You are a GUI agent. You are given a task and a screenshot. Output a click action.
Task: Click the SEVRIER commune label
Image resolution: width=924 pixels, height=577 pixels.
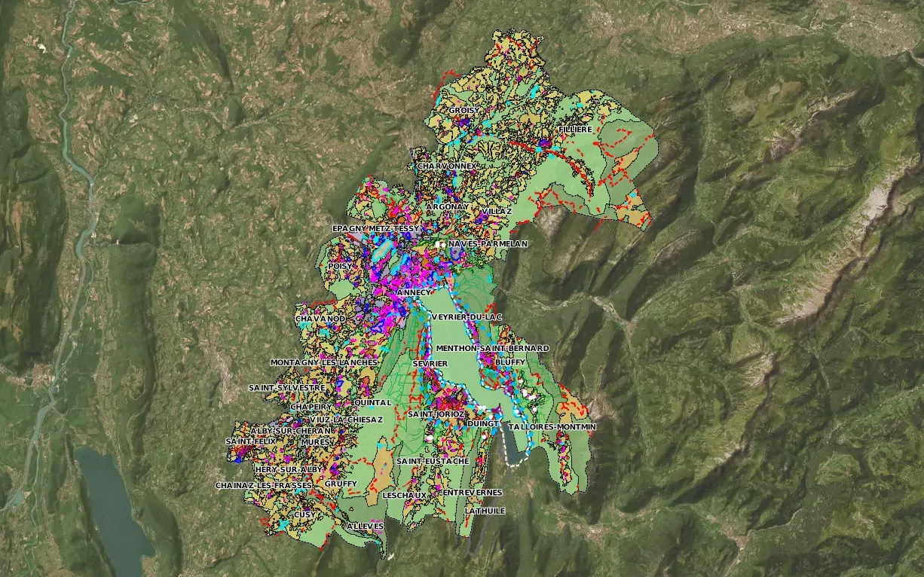click(431, 363)
